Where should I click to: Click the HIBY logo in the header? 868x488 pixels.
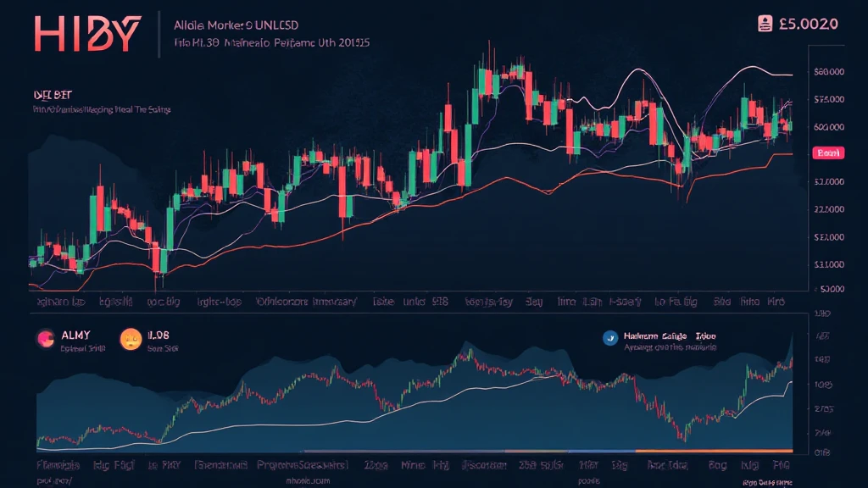87,35
